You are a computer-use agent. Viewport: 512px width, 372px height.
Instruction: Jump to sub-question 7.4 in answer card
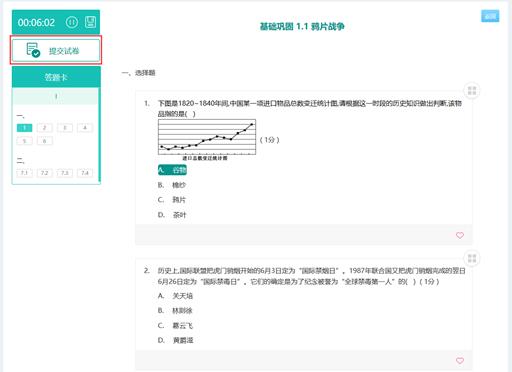click(85, 173)
